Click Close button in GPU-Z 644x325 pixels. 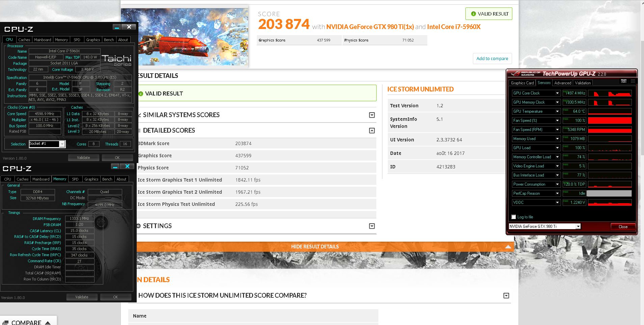(x=623, y=226)
